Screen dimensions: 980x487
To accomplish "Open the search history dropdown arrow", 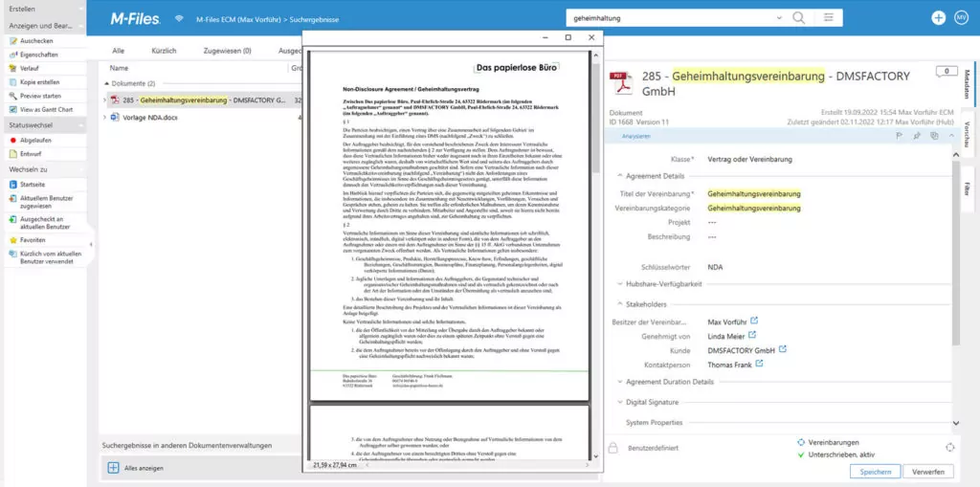I will 779,18.
